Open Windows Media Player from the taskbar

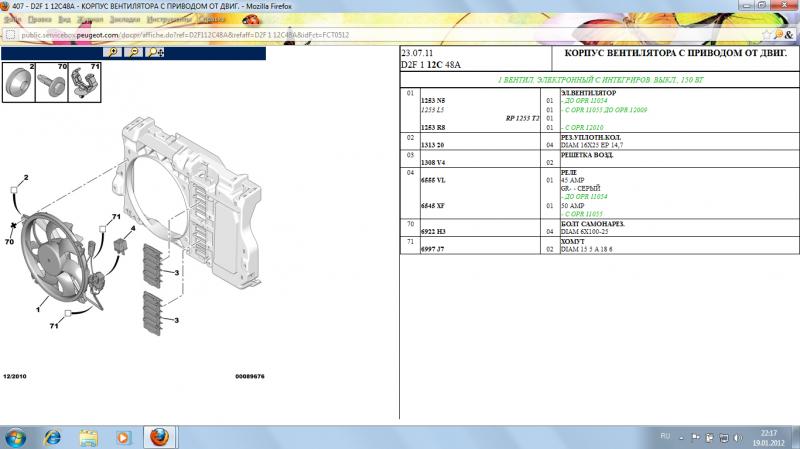pos(122,437)
